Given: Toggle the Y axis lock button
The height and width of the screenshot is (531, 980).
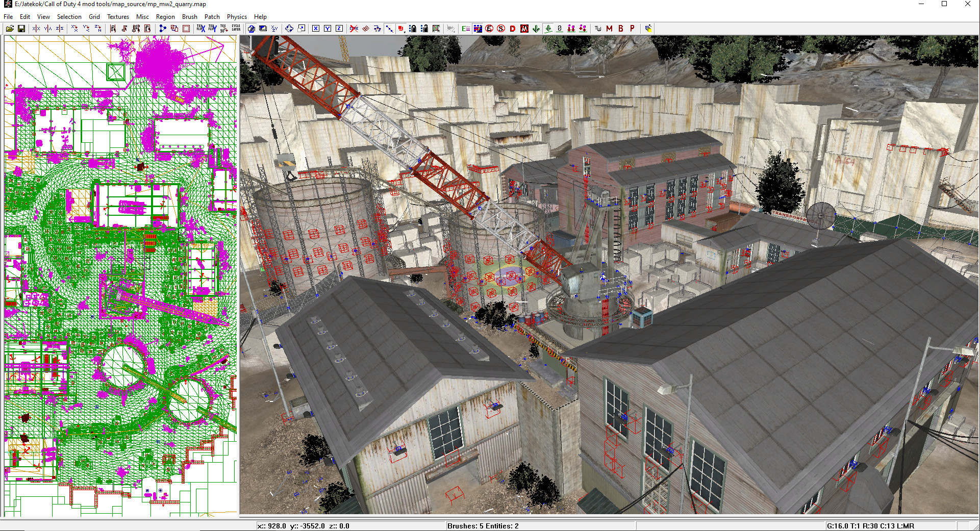Looking at the screenshot, I should (x=328, y=29).
